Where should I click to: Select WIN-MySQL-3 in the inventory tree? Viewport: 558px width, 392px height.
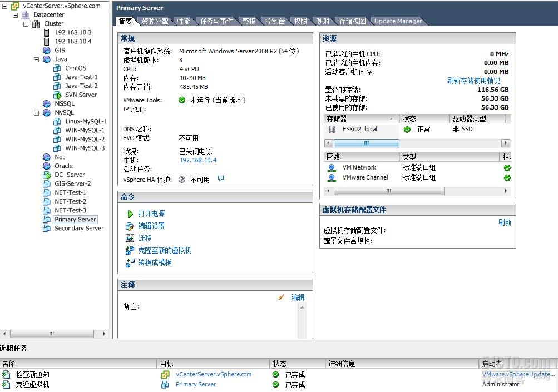(85, 148)
